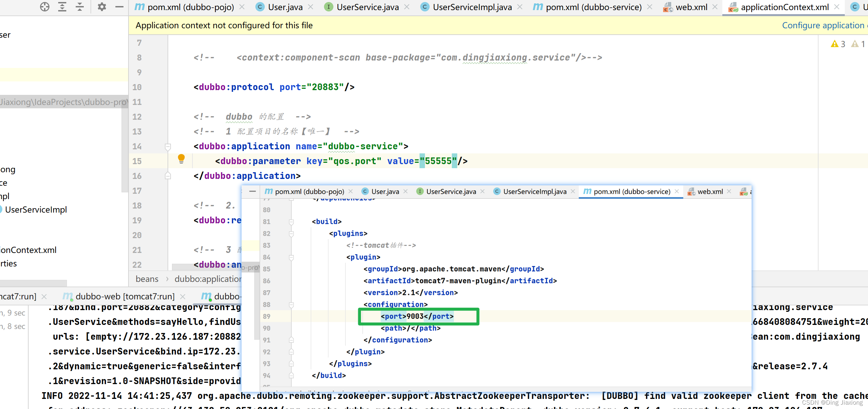Switch to pom.xml (dubbo-pojo) tab
This screenshot has height=409, width=868.
(185, 7)
